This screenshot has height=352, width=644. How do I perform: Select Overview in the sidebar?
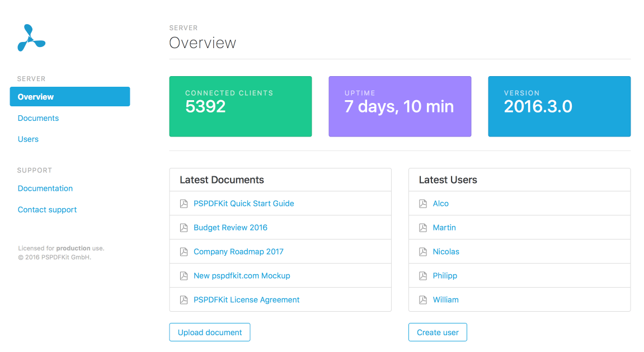[x=70, y=97]
